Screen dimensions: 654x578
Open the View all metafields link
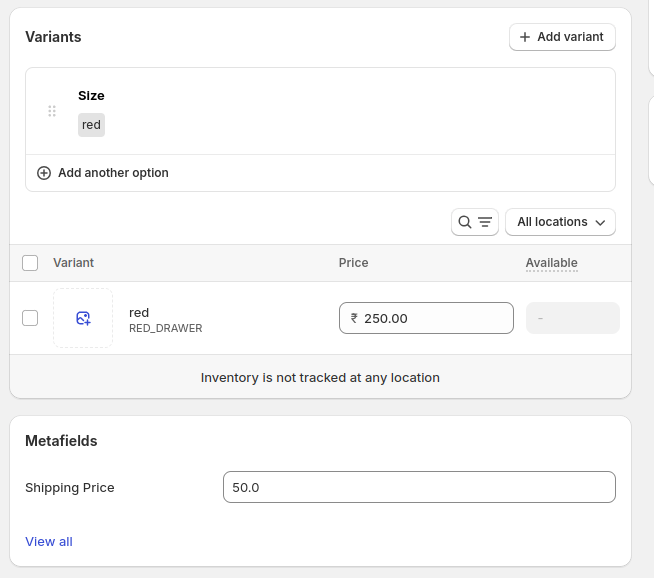[x=49, y=541]
